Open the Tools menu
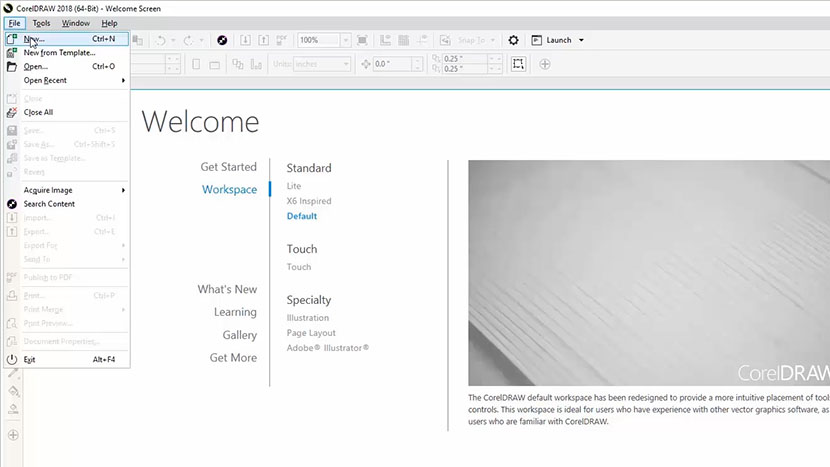This screenshot has width=830, height=467. (41, 23)
